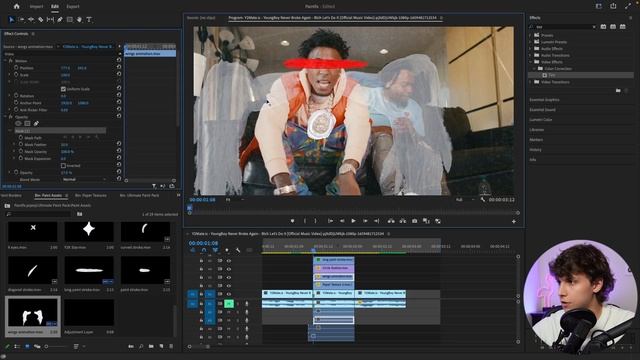The height and width of the screenshot is (360, 640).
Task: Switch to the Export workspace tab
Action: coord(73,7)
